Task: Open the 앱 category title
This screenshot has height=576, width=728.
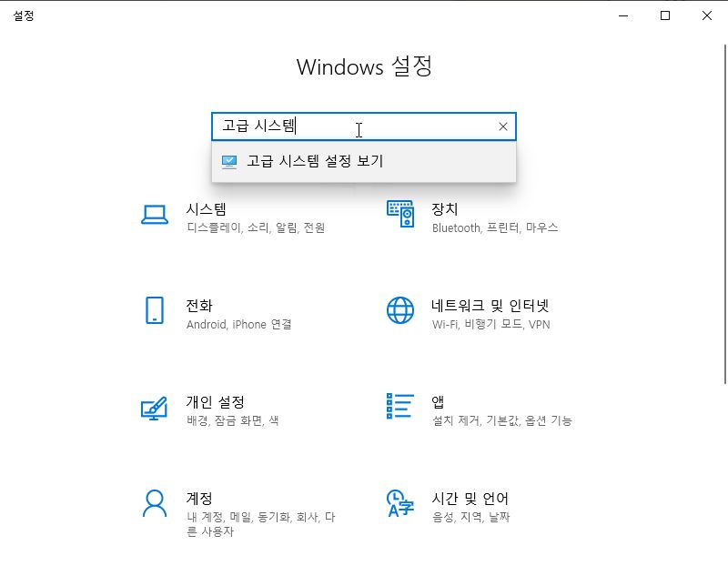Action: pyautogui.click(x=438, y=401)
